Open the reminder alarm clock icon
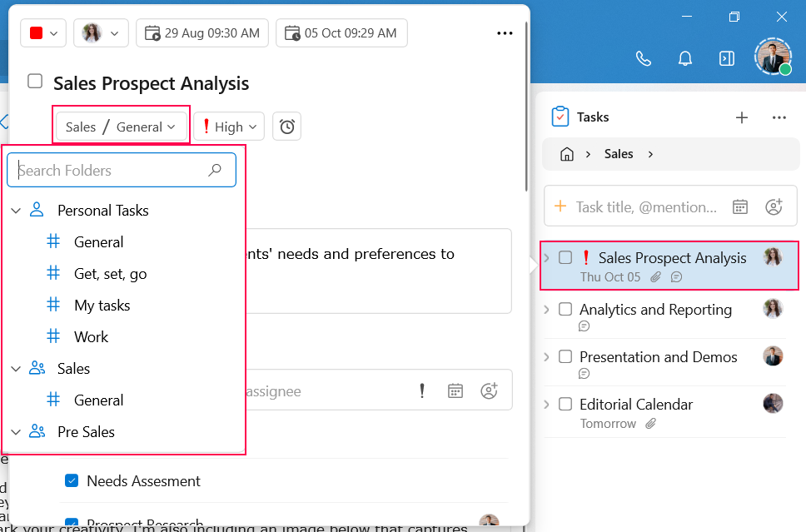This screenshot has width=806, height=532. pyautogui.click(x=286, y=127)
